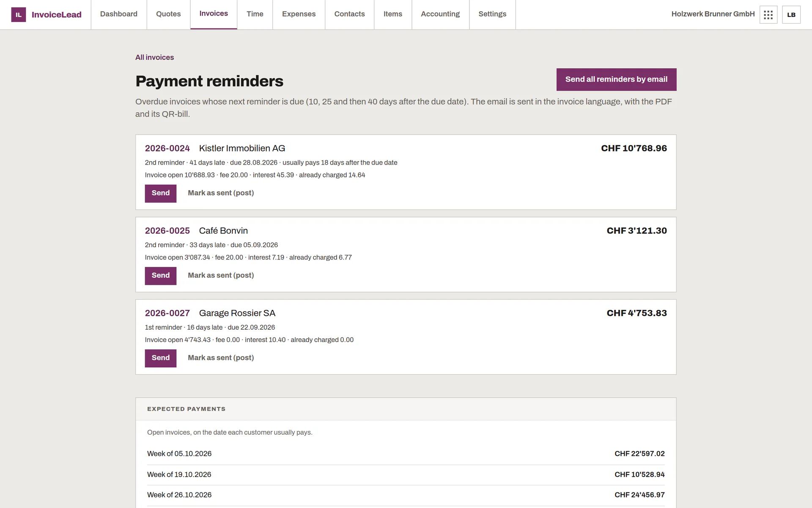
Task: Mark Kistler Immobilien reminder as sent by post
Action: point(221,193)
